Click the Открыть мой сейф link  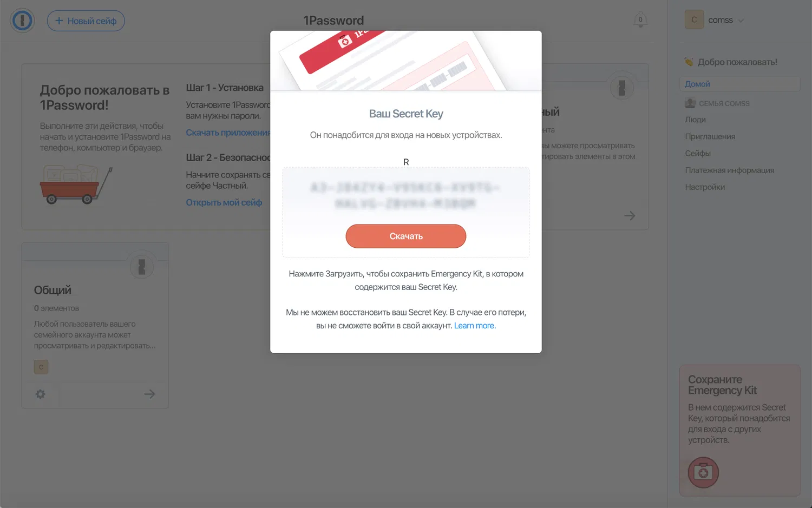coord(224,202)
